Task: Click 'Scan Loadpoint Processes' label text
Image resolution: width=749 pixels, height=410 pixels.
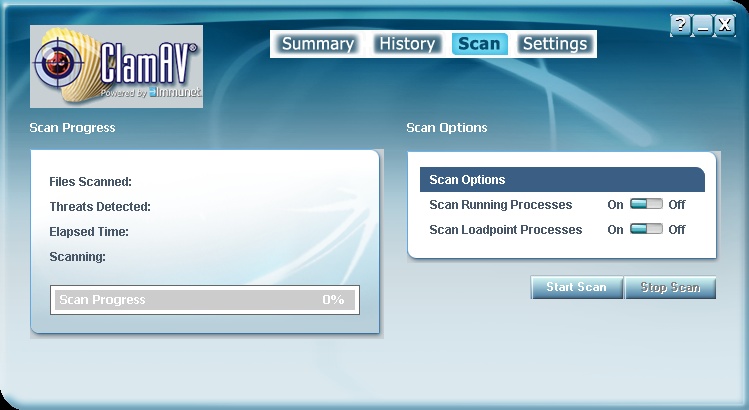Action: pos(505,229)
